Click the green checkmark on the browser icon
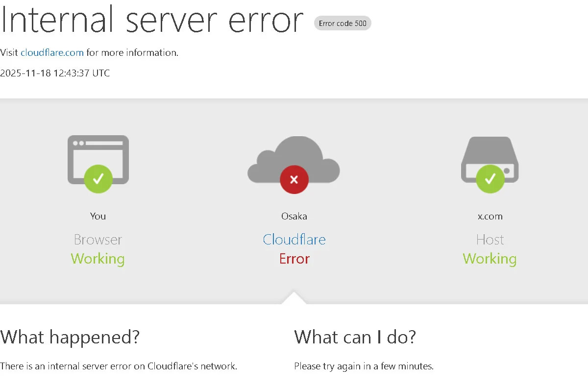 (98, 179)
